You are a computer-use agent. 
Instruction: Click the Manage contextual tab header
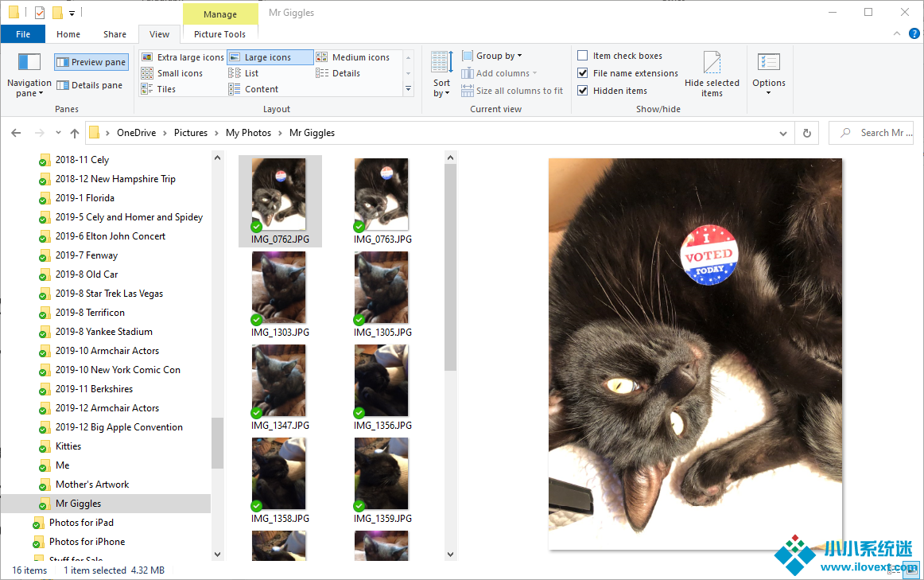(220, 14)
